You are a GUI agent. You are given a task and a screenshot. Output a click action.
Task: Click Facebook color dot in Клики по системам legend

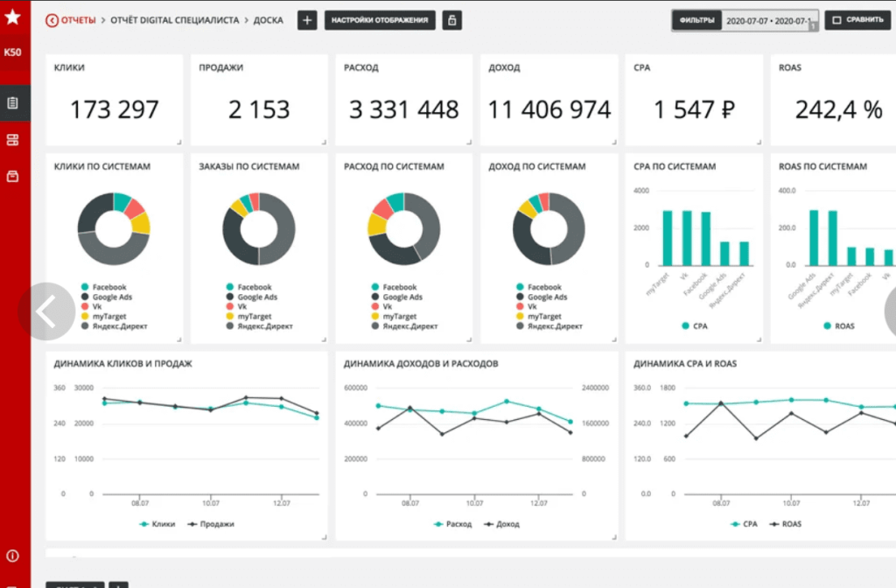[84, 287]
